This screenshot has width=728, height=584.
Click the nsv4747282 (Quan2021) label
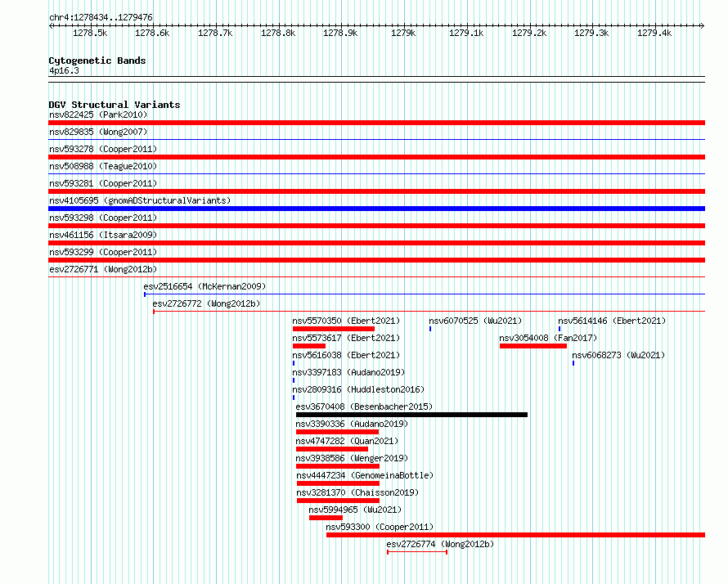[x=347, y=441]
